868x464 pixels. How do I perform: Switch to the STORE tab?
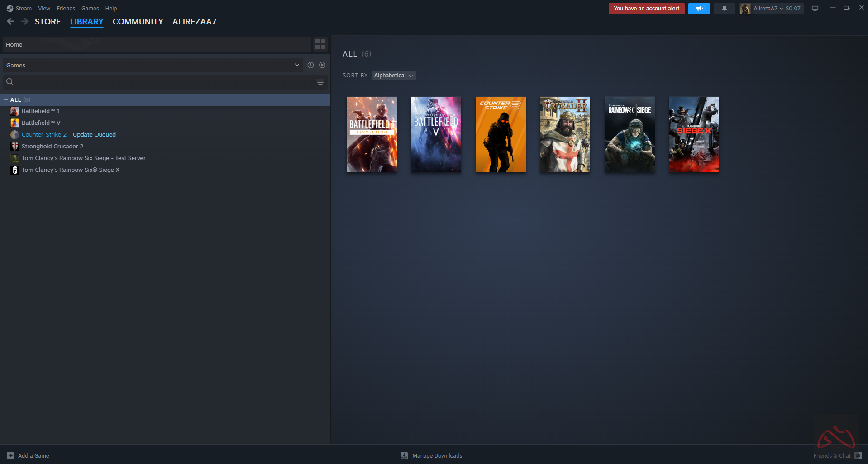[x=48, y=22]
